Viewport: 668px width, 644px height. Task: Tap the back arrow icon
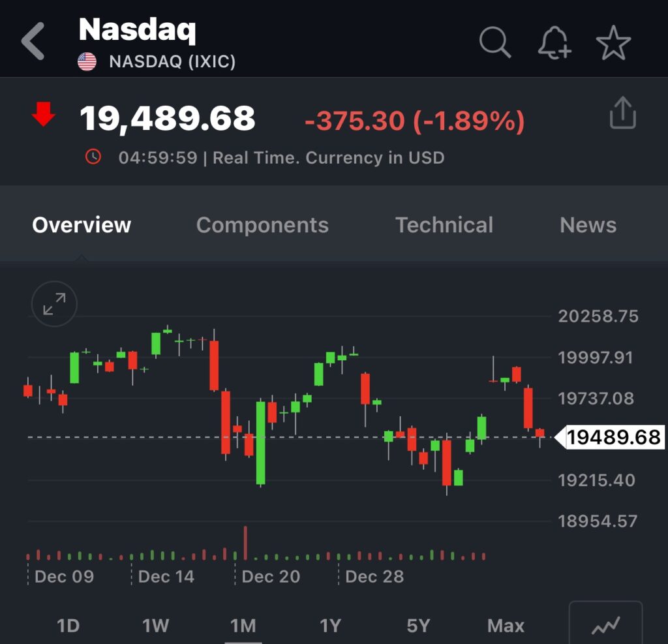[x=33, y=42]
